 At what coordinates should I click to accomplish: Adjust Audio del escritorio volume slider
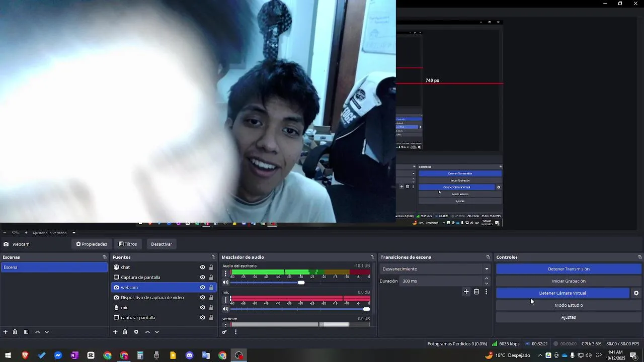[x=301, y=283]
